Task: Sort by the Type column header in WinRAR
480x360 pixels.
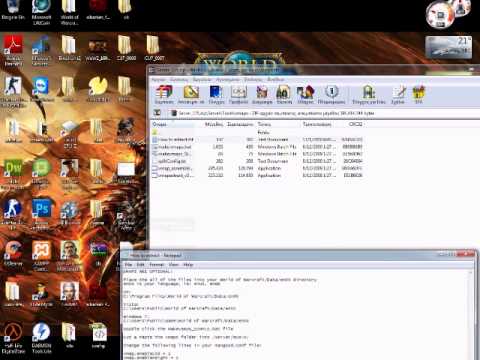Action: [x=279, y=124]
